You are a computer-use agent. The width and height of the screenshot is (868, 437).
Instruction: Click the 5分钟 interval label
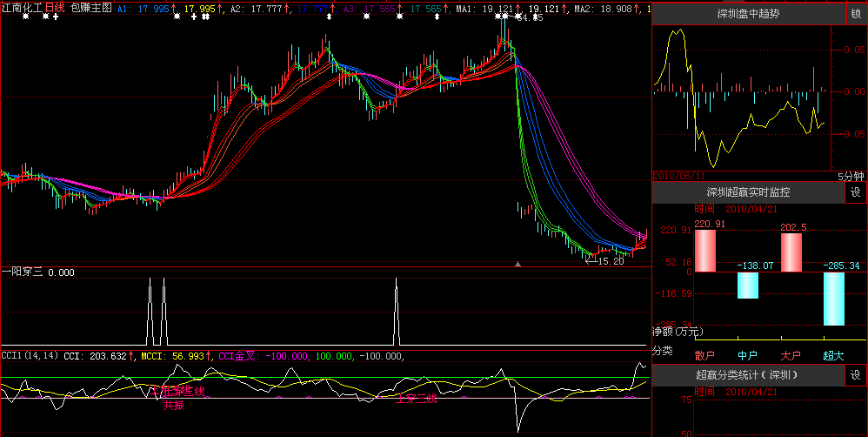coord(852,176)
